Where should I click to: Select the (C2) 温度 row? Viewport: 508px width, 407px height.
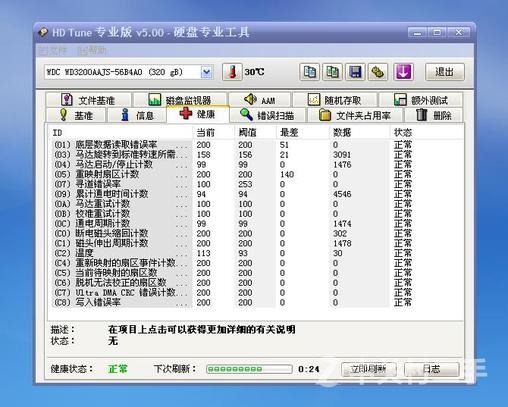coord(256,253)
